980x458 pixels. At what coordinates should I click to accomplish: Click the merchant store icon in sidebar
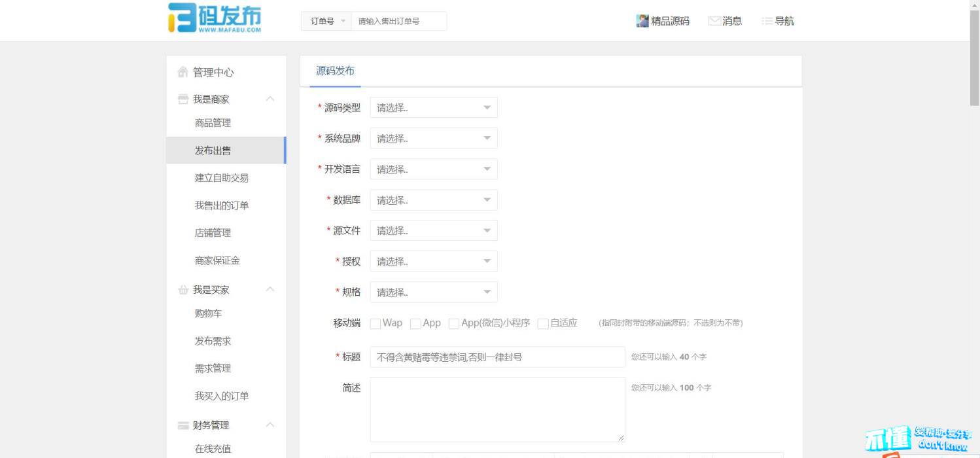coord(183,99)
